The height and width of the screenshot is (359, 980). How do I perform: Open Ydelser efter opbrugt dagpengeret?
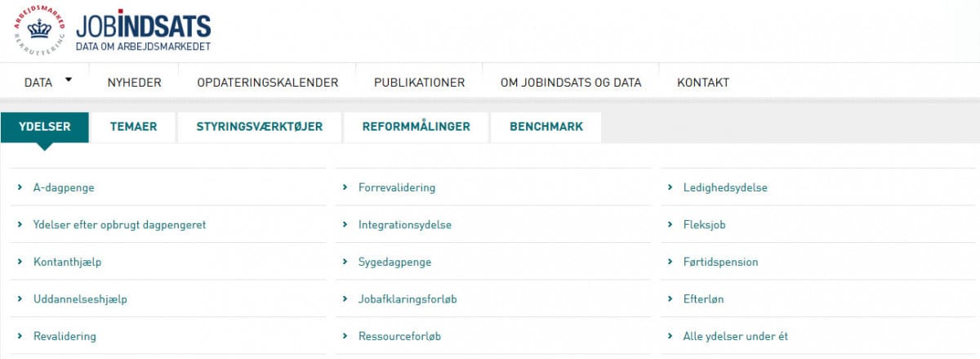pos(119,225)
